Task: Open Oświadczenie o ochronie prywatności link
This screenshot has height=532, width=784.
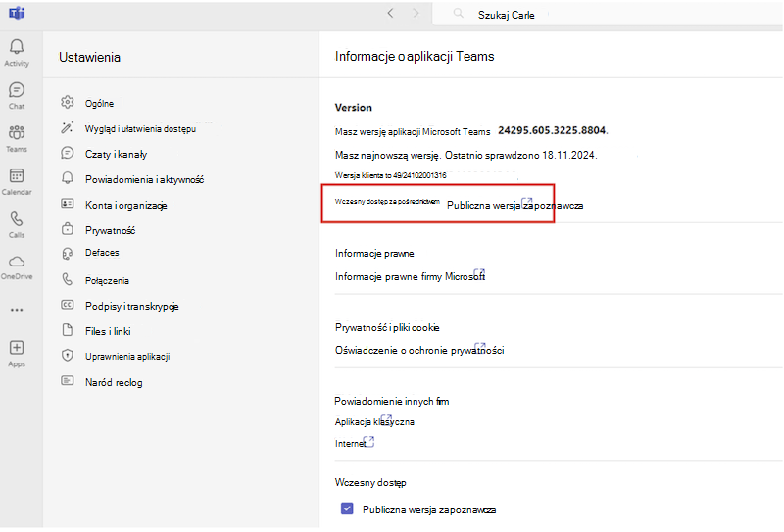Action: click(419, 350)
